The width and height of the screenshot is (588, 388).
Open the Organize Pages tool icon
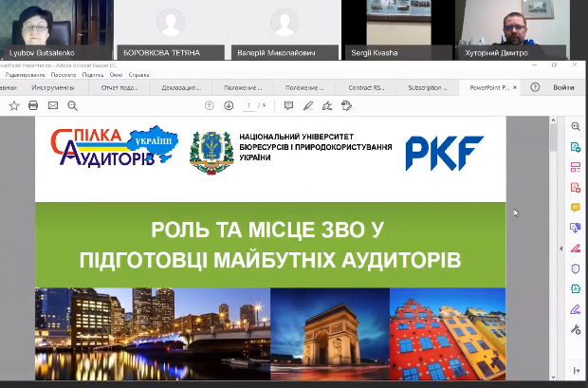tap(576, 167)
